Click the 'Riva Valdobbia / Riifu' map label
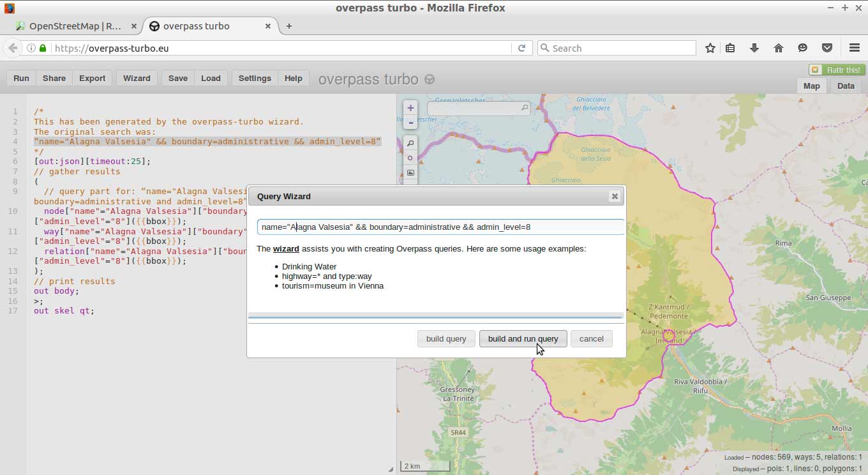The image size is (868, 475). coord(700,386)
